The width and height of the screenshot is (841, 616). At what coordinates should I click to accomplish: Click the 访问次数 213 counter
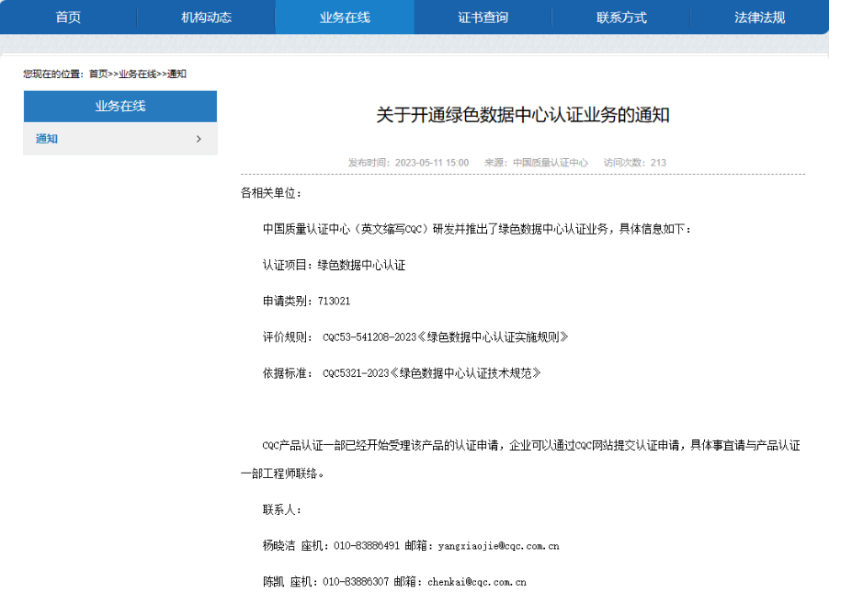point(634,163)
